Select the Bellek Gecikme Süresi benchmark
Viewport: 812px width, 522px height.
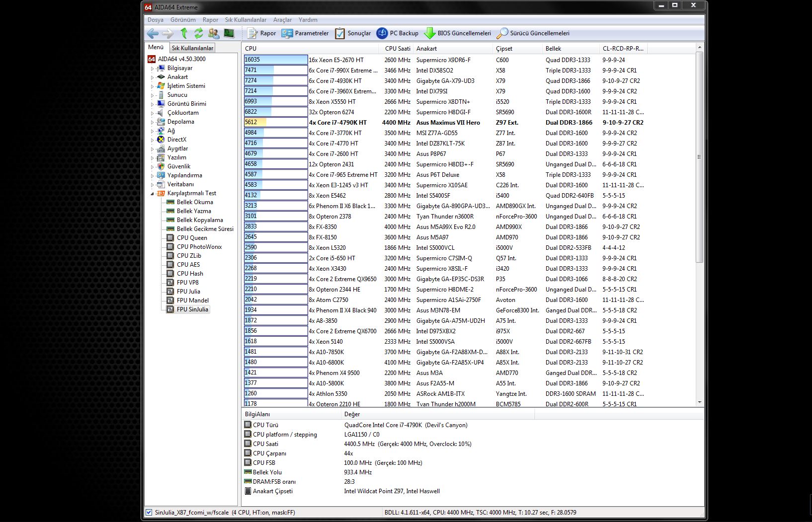pos(205,229)
